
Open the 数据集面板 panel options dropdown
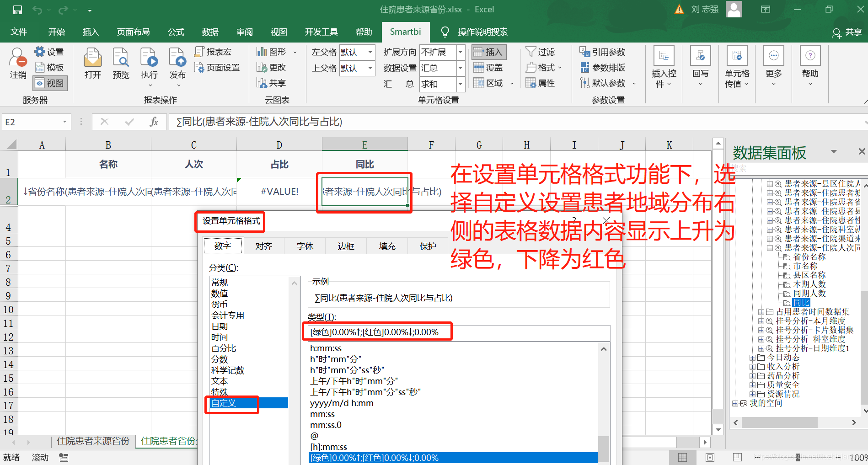coord(833,151)
